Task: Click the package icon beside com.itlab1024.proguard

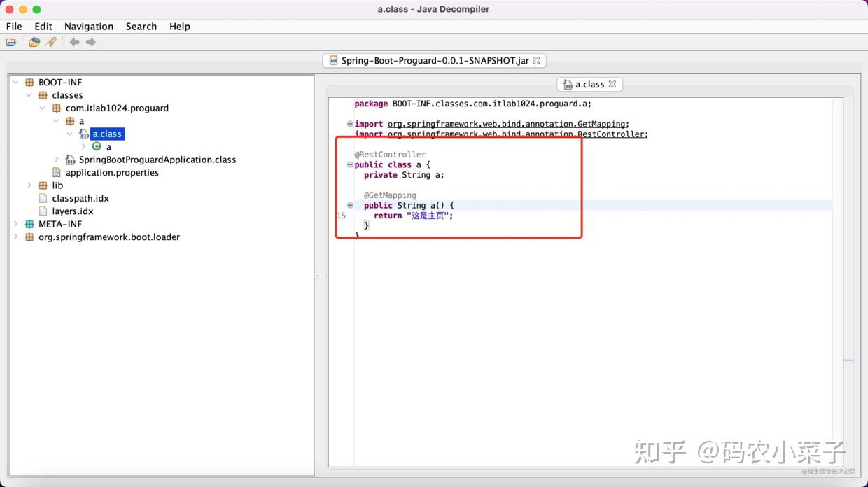Action: click(56, 108)
